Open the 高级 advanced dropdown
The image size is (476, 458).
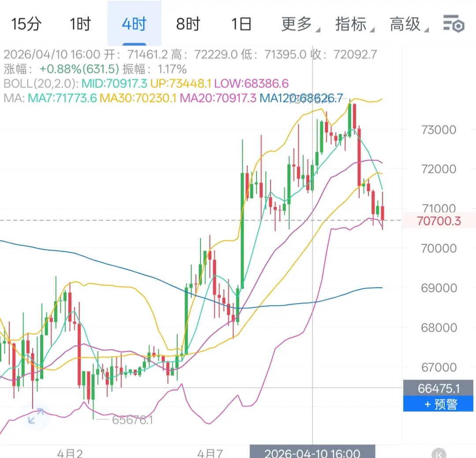[x=409, y=24]
